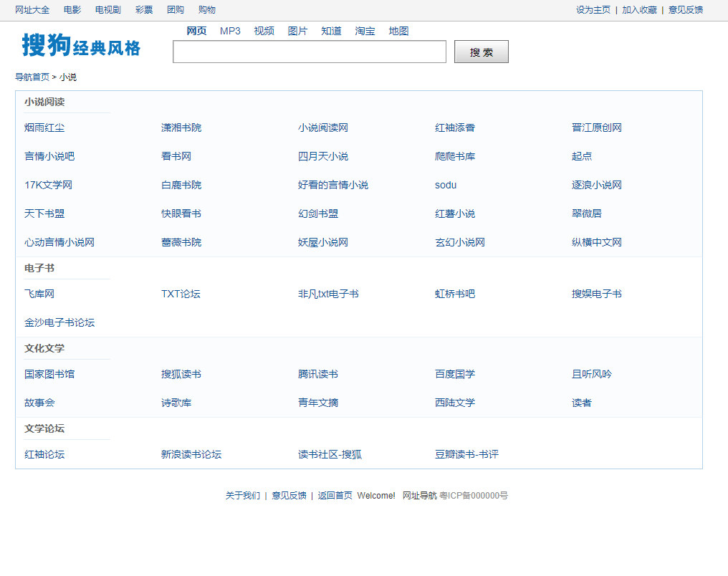Go to the 导航首页 breadcrumb link
728x576 pixels.
(x=32, y=77)
